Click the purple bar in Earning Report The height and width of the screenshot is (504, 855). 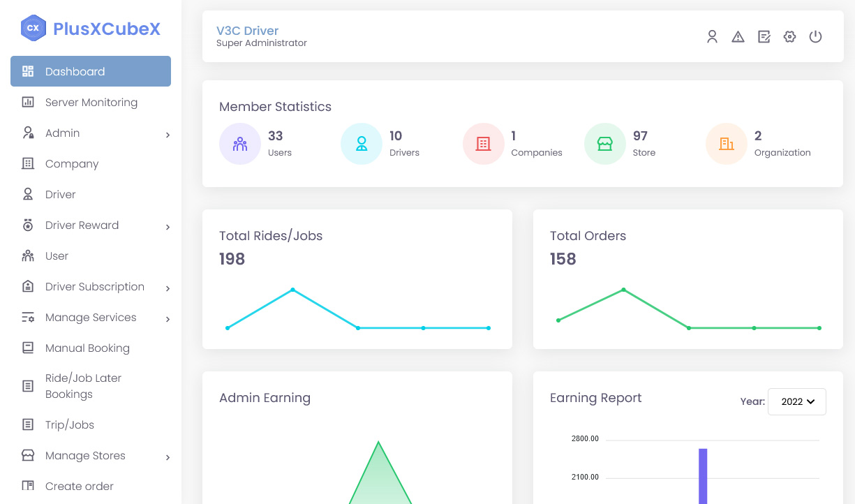(703, 476)
